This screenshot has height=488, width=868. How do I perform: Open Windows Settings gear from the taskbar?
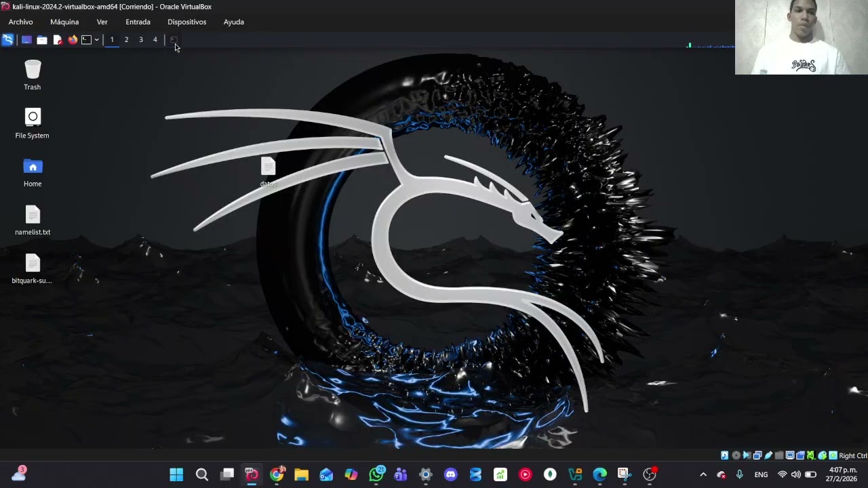pos(425,474)
